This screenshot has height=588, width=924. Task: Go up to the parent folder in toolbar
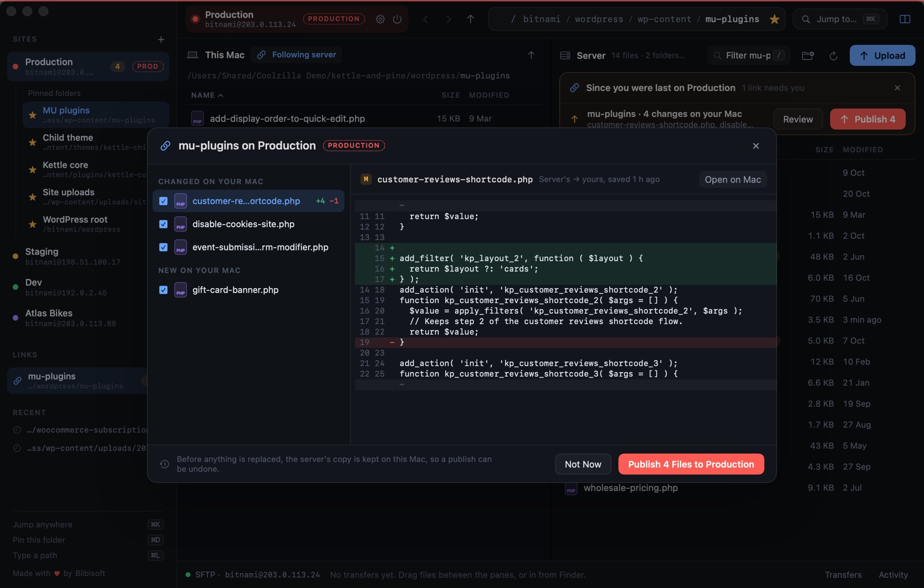470,19
